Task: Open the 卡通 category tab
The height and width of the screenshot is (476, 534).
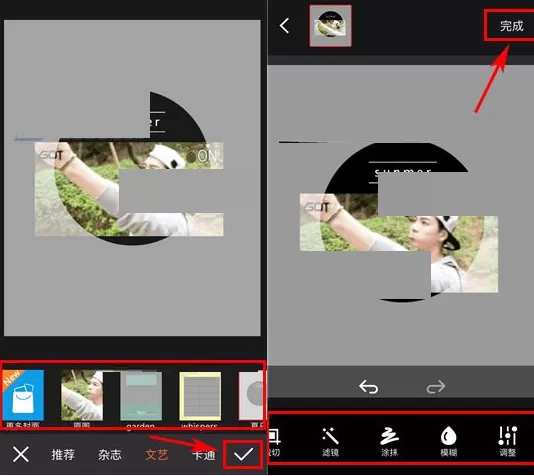Action: (204, 455)
